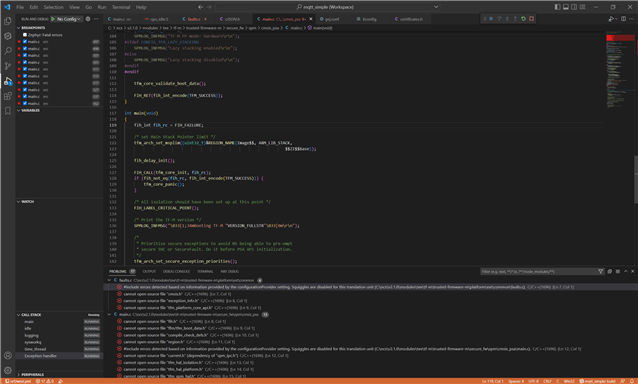This screenshot has height=384, width=638.
Task: Step out in the debug toolbar
Action: (x=515, y=19)
